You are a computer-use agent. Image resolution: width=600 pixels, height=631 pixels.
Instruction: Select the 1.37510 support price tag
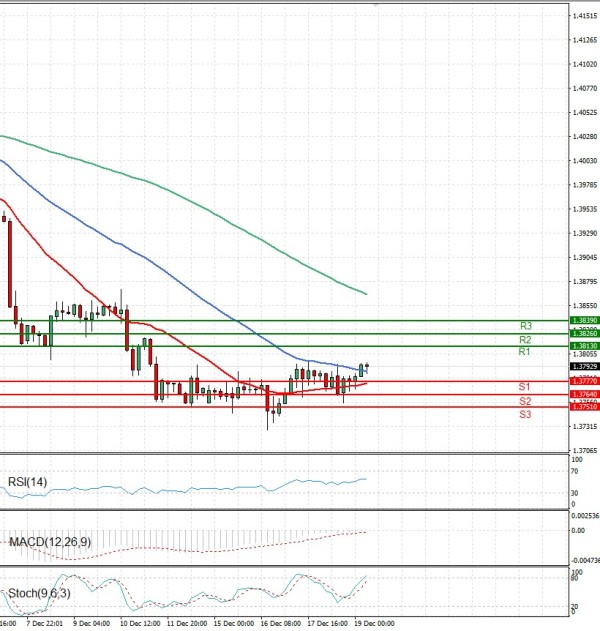pos(584,407)
